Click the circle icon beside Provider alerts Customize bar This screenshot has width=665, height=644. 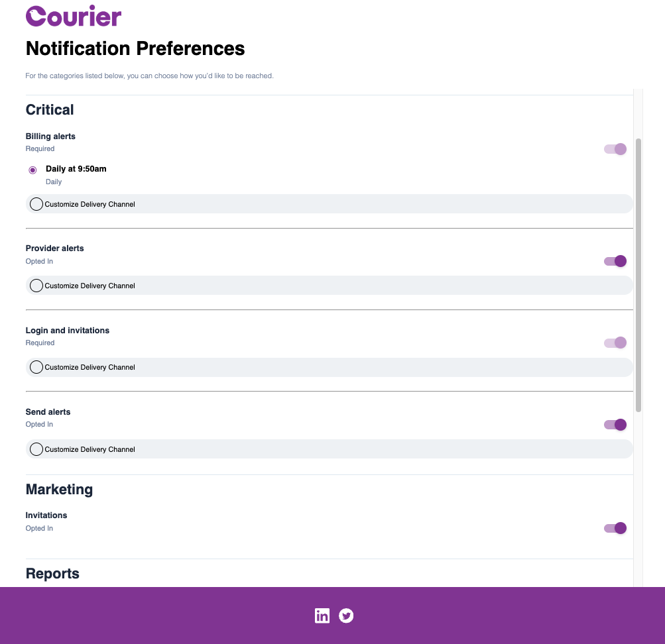click(x=36, y=285)
